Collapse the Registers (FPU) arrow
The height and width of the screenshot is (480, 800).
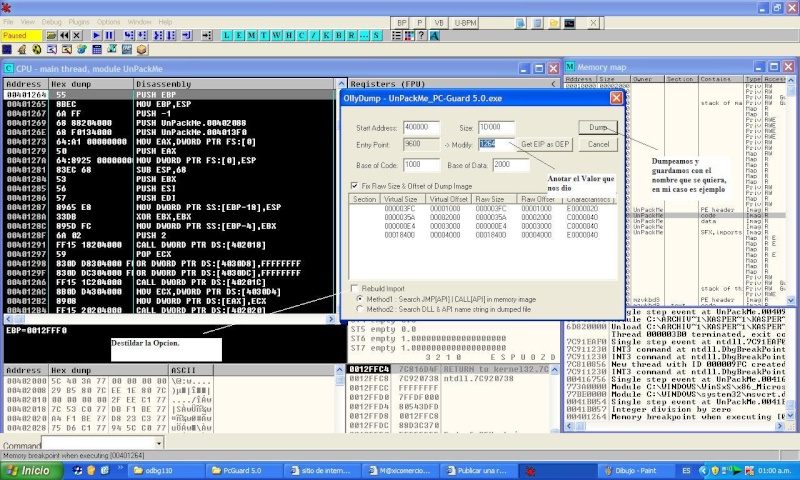point(554,84)
